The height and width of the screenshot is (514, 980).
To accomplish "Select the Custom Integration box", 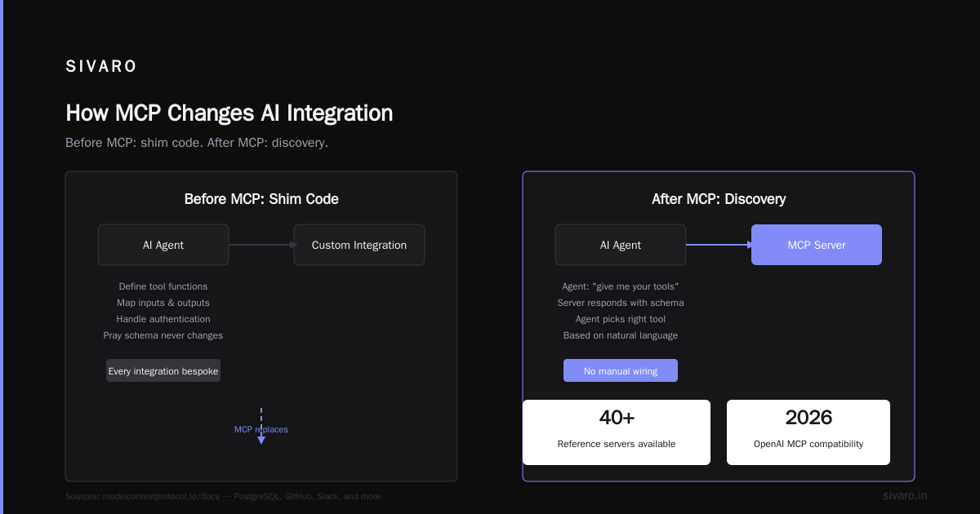I will tap(359, 245).
